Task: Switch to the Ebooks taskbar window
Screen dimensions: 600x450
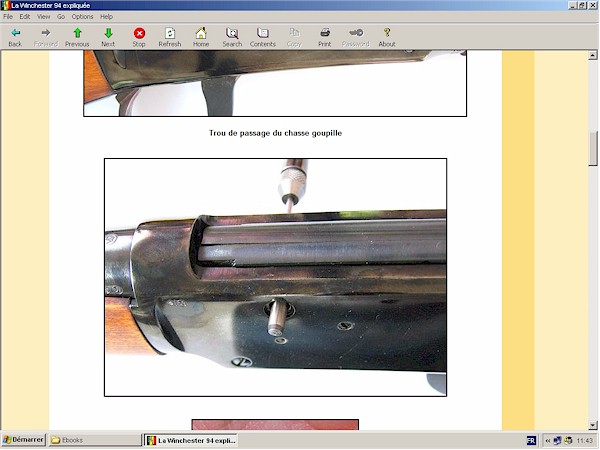Action: tap(95, 440)
